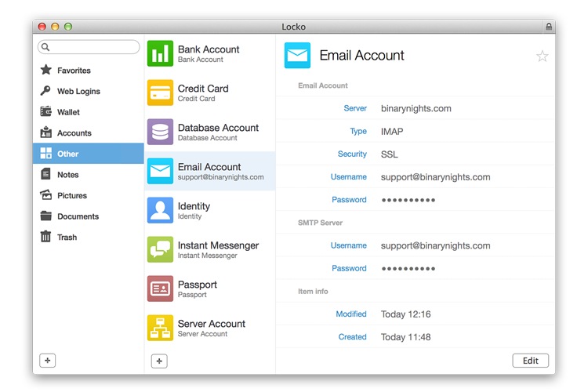588x392 pixels.
Task: Click the Wallet icon in sidebar
Action: coord(45,111)
